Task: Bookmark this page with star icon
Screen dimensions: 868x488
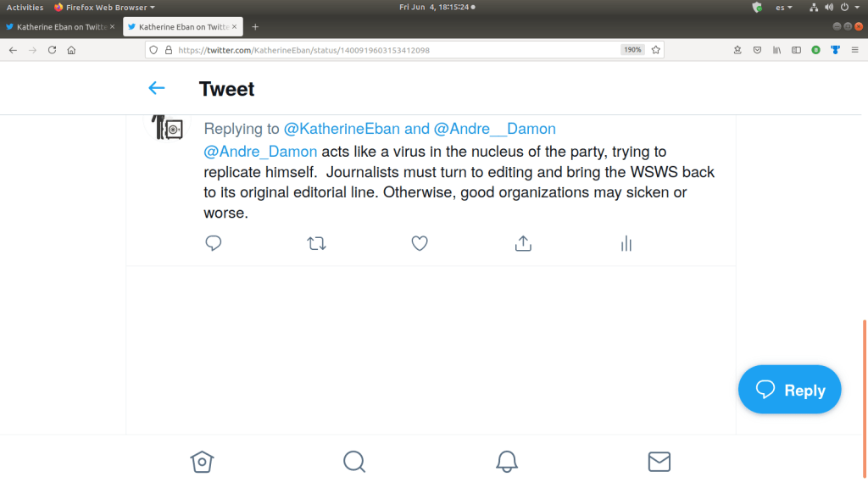Action: [655, 50]
